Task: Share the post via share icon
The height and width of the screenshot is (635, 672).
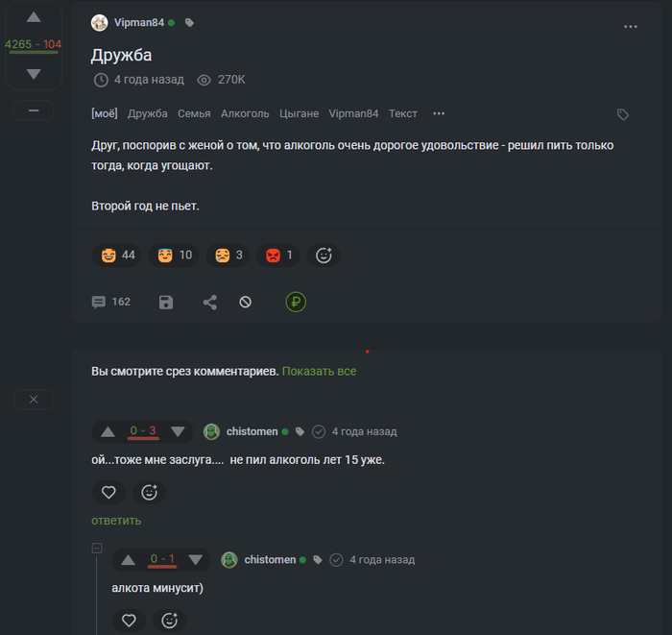Action: click(210, 302)
